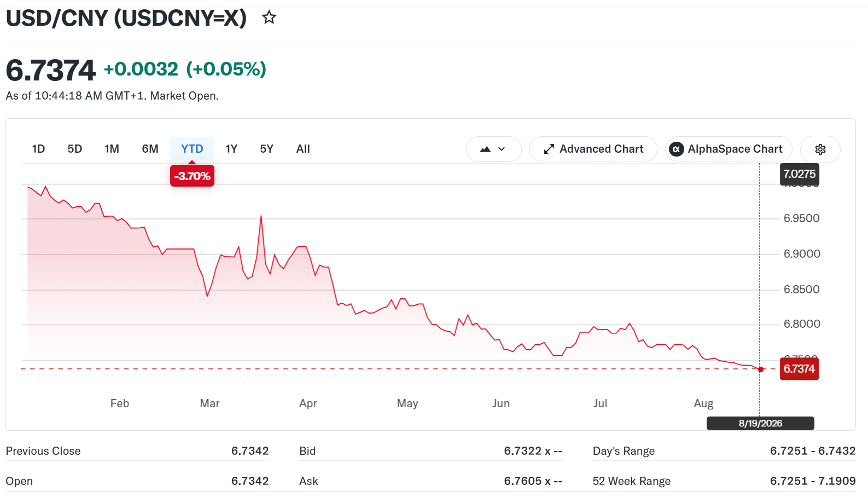The image size is (868, 503).
Task: Click the Apr label on the chart axis
Action: (x=308, y=403)
